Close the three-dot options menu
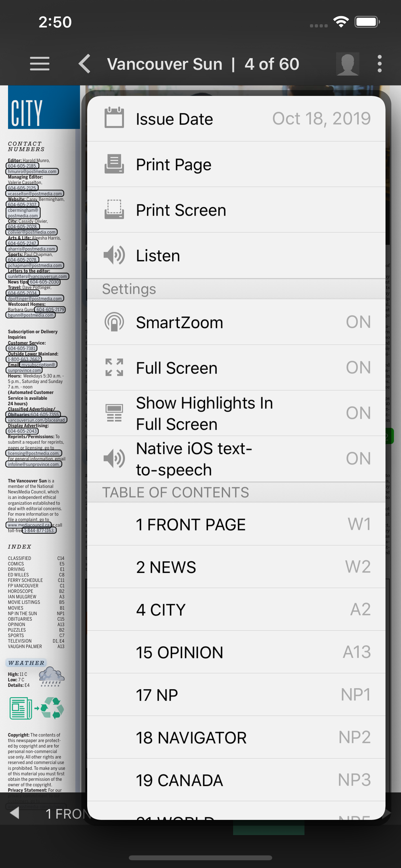 click(379, 64)
